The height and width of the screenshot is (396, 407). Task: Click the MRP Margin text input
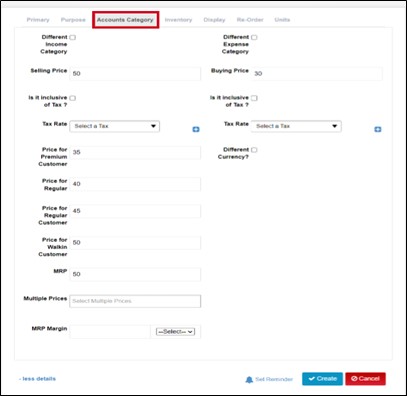[x=110, y=332]
